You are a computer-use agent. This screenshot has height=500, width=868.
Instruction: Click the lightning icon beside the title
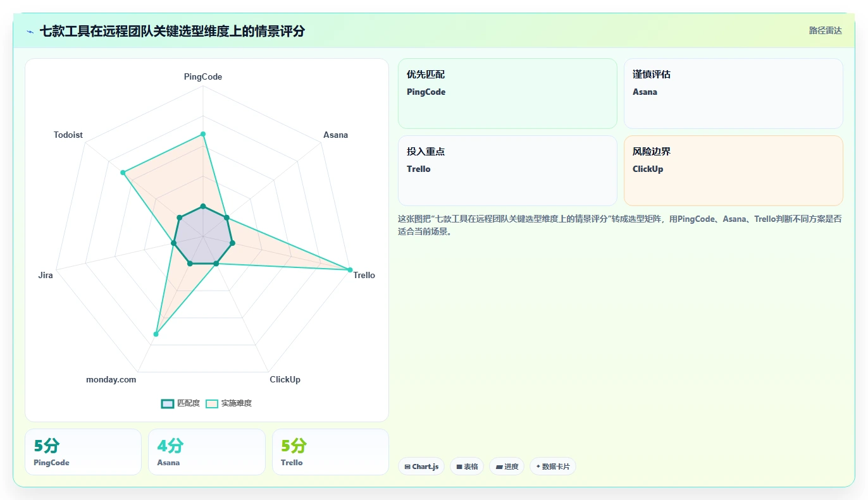(x=30, y=31)
